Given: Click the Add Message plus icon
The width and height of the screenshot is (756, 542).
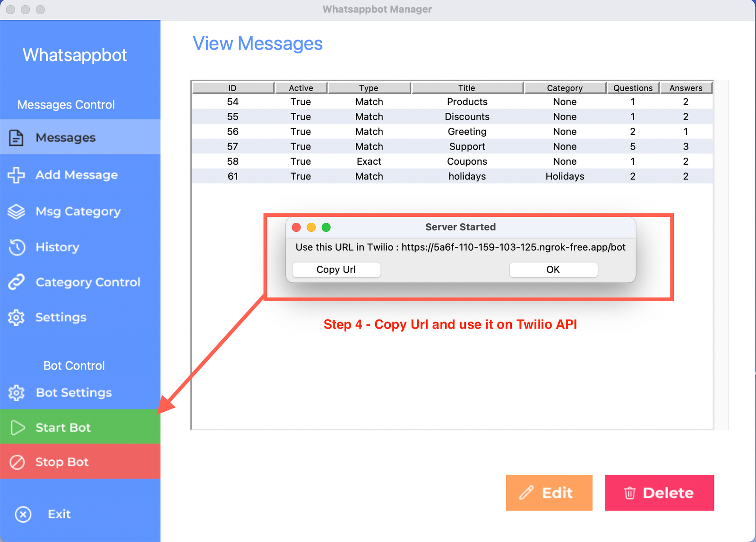Looking at the screenshot, I should coord(16,175).
